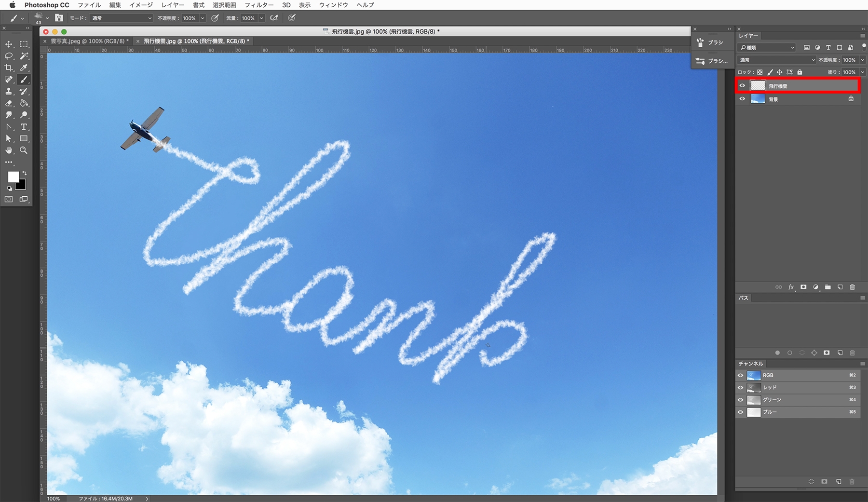Open the ファイル menu
The image size is (868, 502).
click(x=89, y=5)
